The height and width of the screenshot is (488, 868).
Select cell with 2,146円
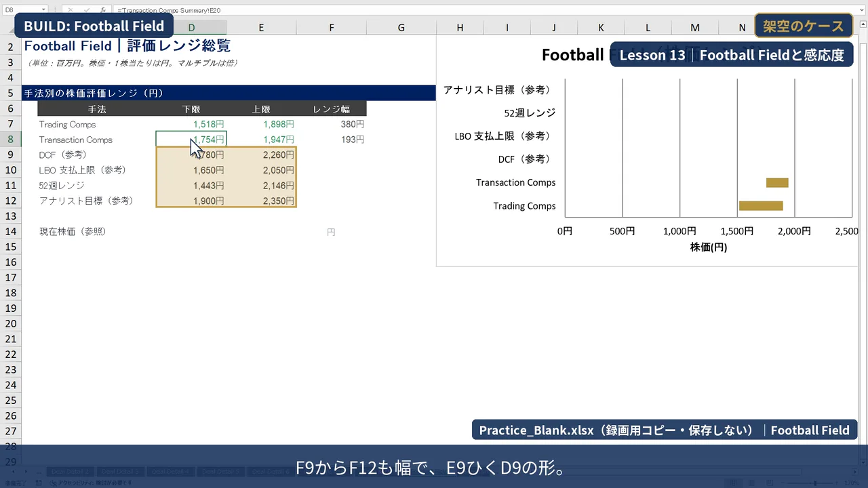click(x=261, y=185)
